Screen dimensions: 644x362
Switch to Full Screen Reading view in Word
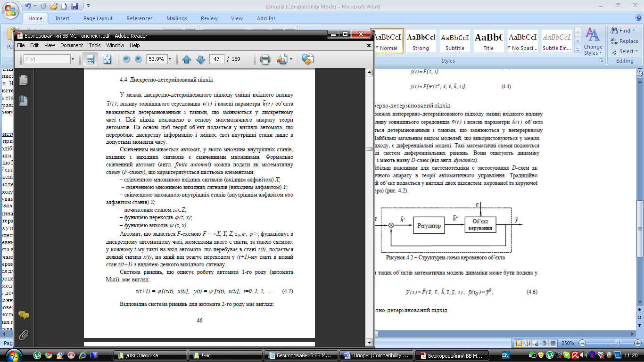click(528, 343)
